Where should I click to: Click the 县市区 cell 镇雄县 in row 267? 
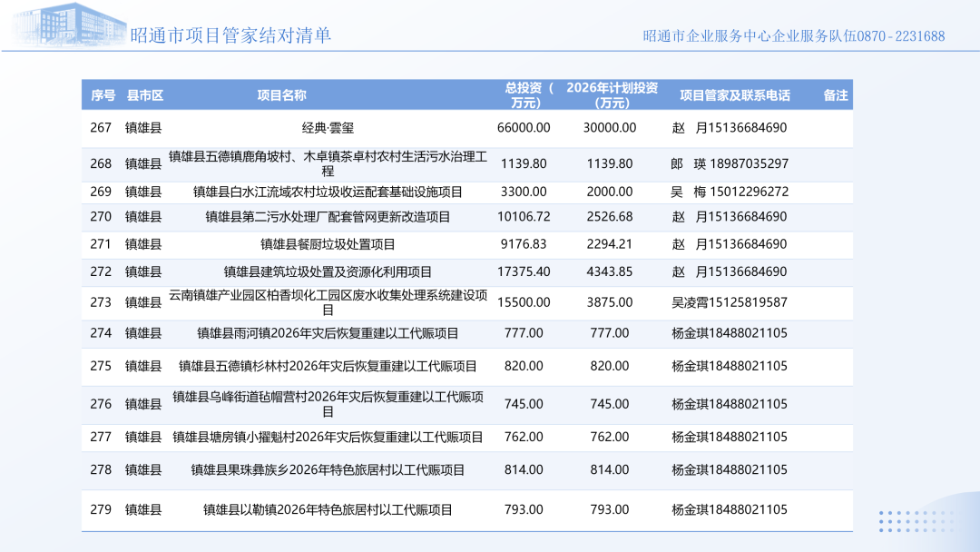(x=143, y=128)
